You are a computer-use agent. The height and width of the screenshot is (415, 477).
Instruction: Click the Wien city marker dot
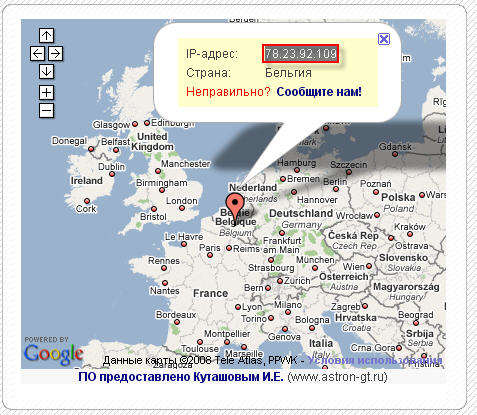pos(369,266)
